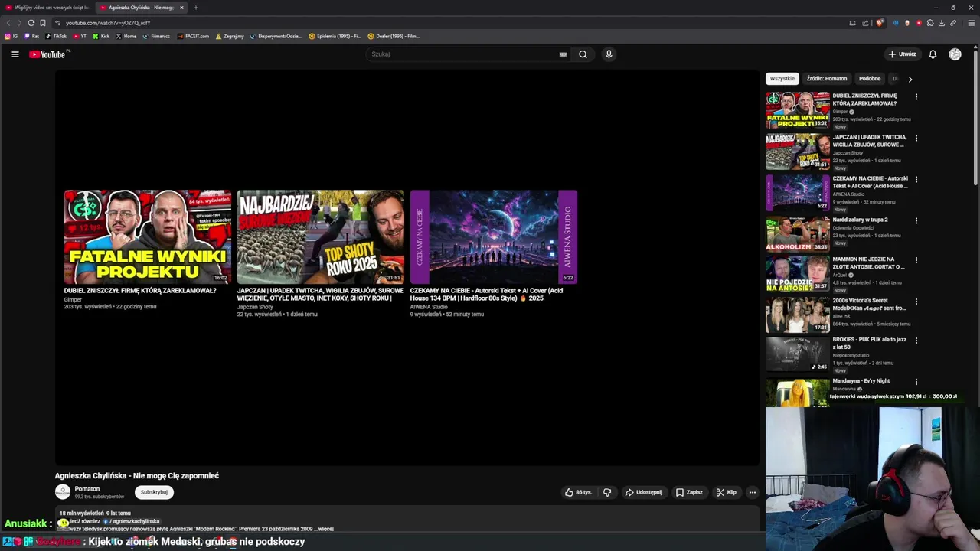Select the Źródło: Pomaton chip
This screenshot has width=980, height=551.
827,78
